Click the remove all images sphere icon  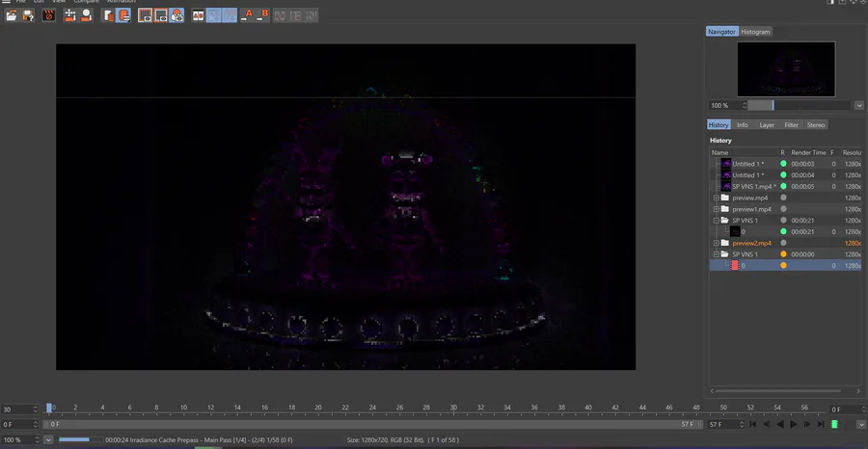point(87,15)
